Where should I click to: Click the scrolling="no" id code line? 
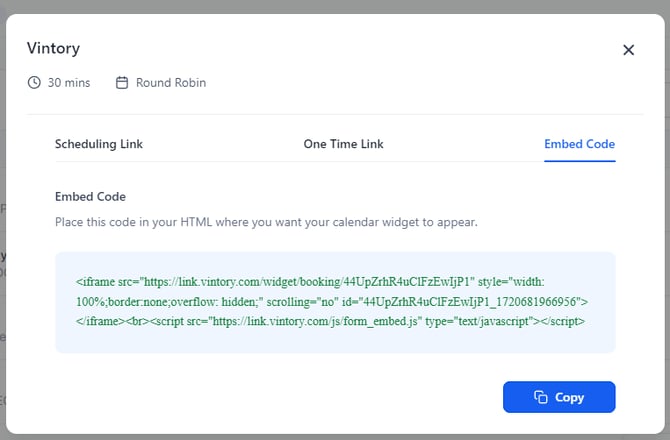click(x=332, y=302)
